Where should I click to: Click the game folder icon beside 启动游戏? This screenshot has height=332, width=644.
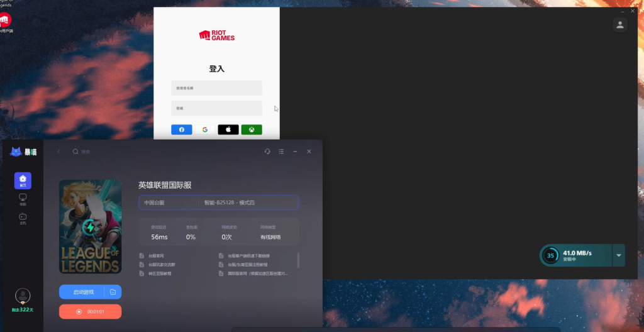click(x=113, y=292)
